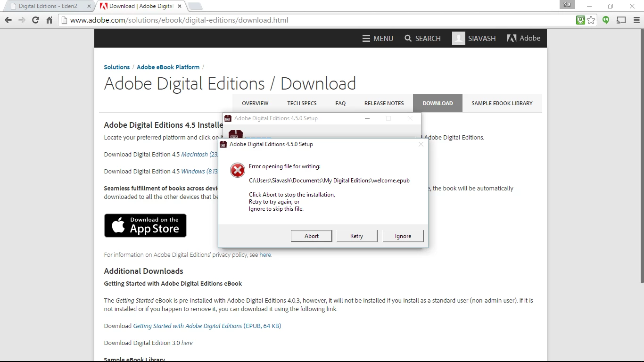Click the 'Additional Downloads' heading
Screen dimensions: 644x362
tap(143, 271)
